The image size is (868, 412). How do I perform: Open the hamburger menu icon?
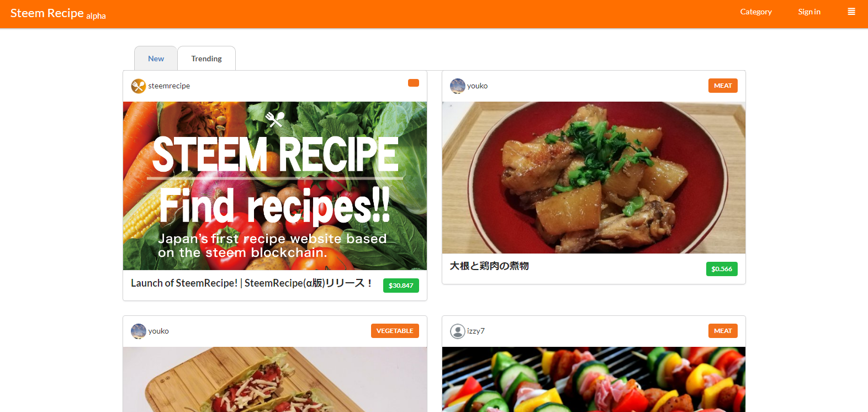(x=851, y=12)
